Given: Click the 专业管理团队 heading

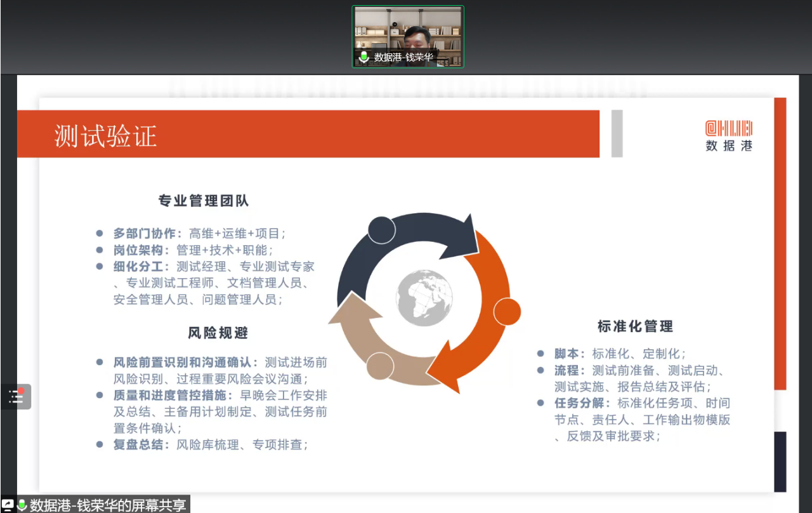Looking at the screenshot, I should tap(204, 201).
